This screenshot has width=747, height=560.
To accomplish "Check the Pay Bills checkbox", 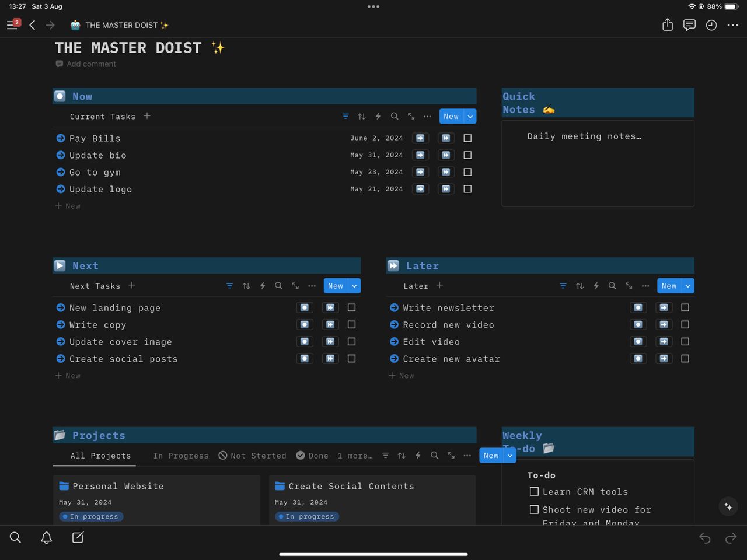I will click(467, 138).
